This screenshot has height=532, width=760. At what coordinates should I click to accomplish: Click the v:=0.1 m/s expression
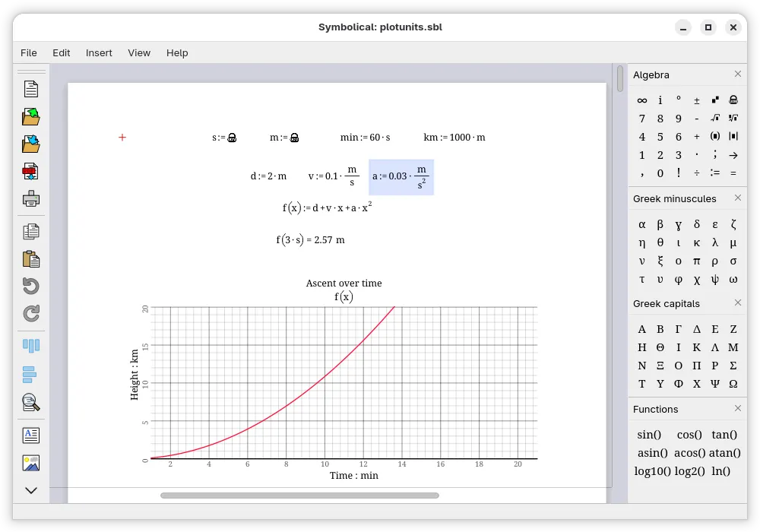[x=334, y=176]
